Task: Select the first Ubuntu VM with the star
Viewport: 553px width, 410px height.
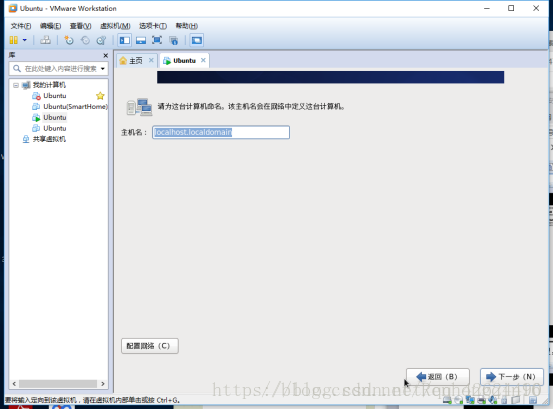Action: click(55, 96)
